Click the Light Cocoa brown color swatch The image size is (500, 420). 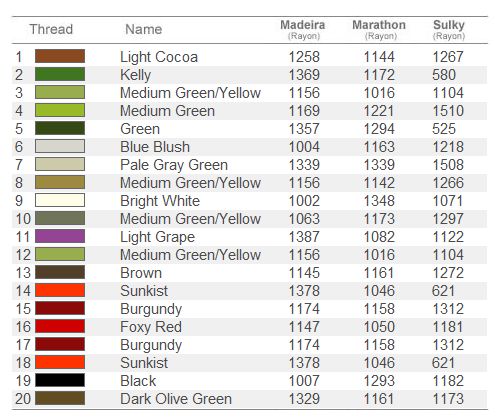point(60,56)
